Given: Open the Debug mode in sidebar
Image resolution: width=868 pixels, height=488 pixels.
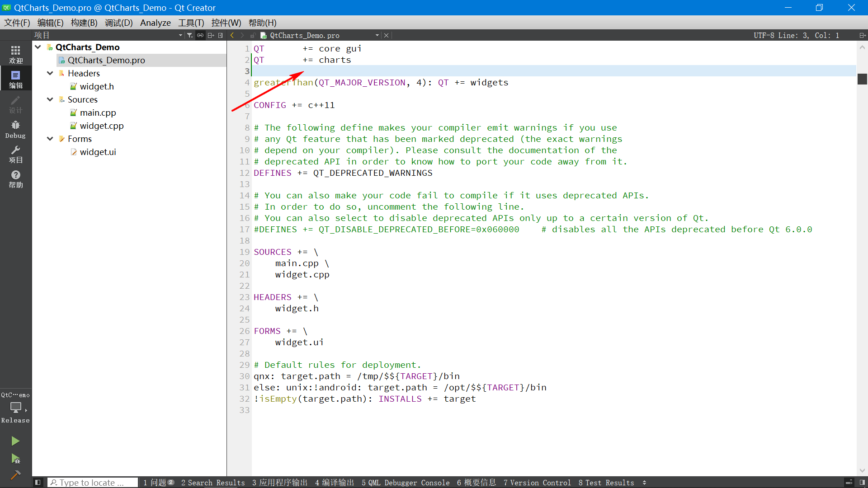Looking at the screenshot, I should (x=15, y=129).
